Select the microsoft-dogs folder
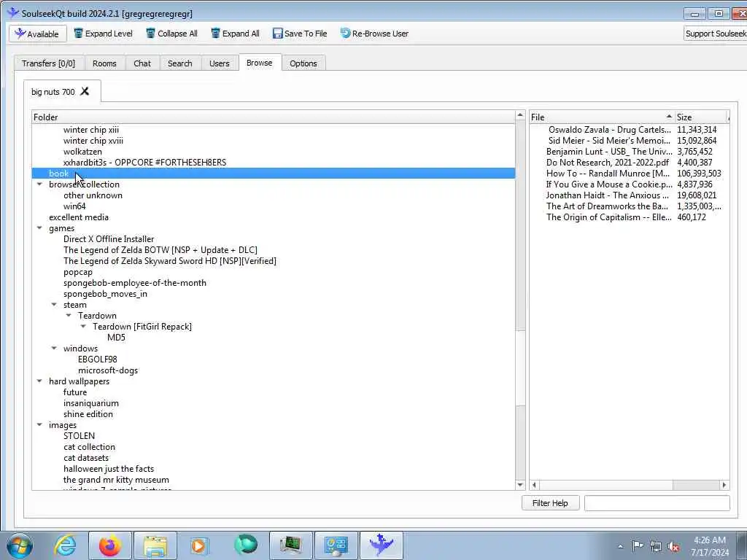 pyautogui.click(x=108, y=370)
